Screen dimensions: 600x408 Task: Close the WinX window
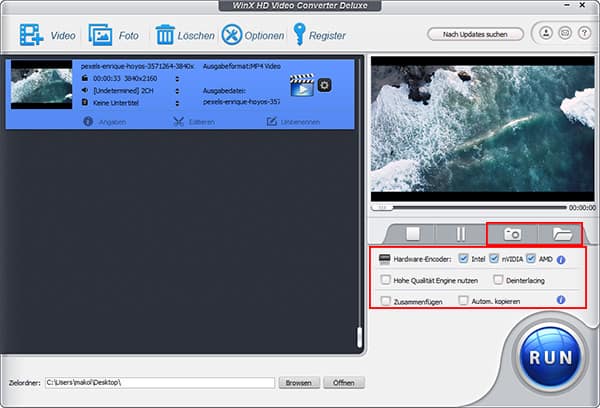coord(582,5)
